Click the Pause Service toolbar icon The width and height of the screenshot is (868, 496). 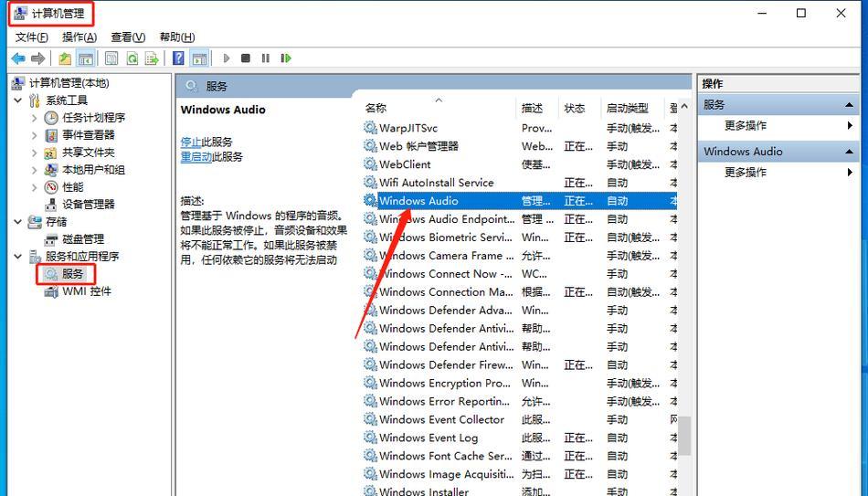(266, 58)
